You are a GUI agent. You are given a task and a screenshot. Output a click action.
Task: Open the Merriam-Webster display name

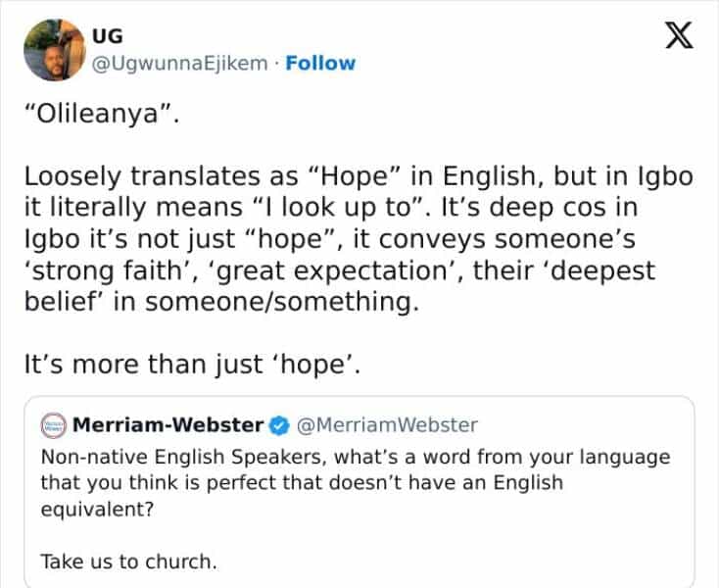pyautogui.click(x=168, y=425)
